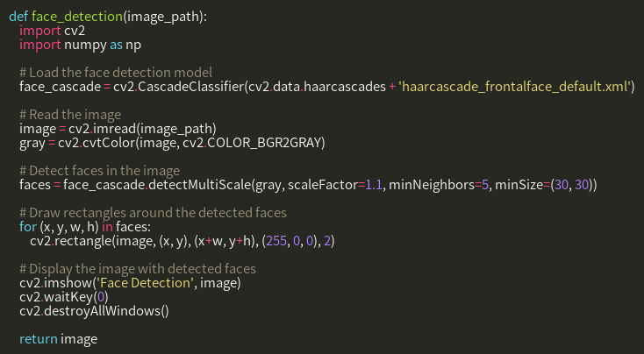Click the 'import cv2' line
644x354 pixels.
[x=52, y=31]
